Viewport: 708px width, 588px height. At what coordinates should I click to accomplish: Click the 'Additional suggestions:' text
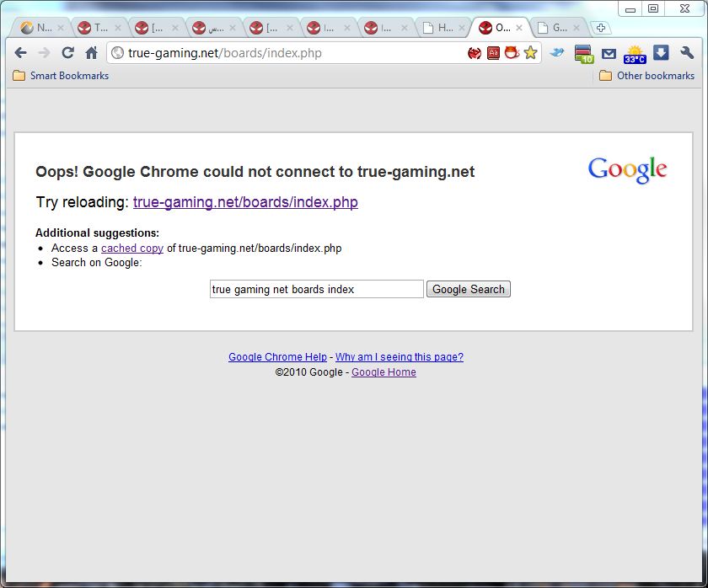click(x=98, y=233)
